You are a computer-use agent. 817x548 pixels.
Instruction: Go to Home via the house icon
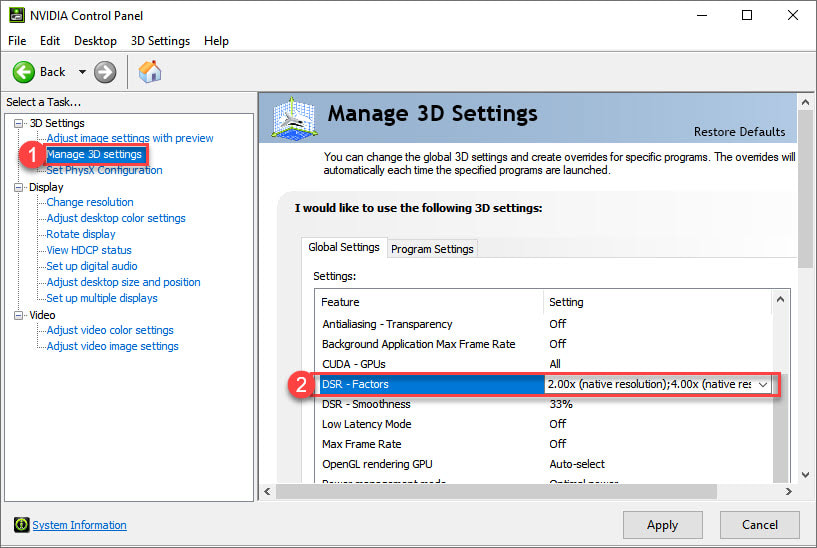coord(150,72)
